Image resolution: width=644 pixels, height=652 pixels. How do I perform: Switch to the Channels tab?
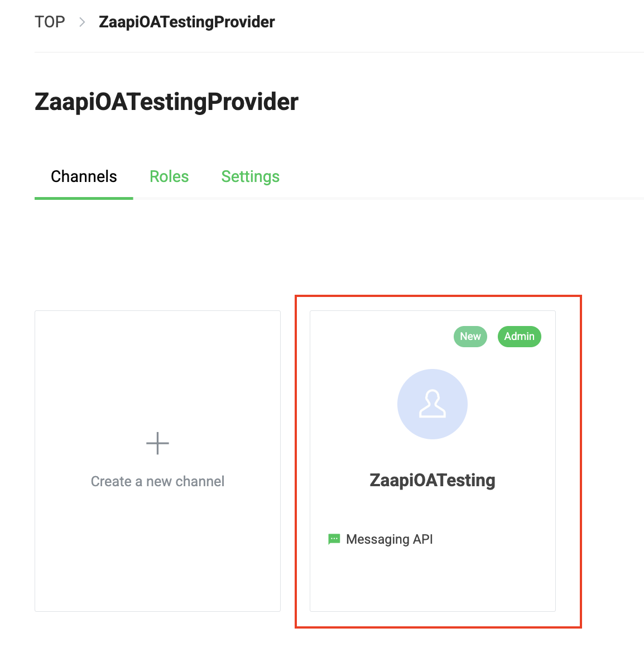coord(84,177)
